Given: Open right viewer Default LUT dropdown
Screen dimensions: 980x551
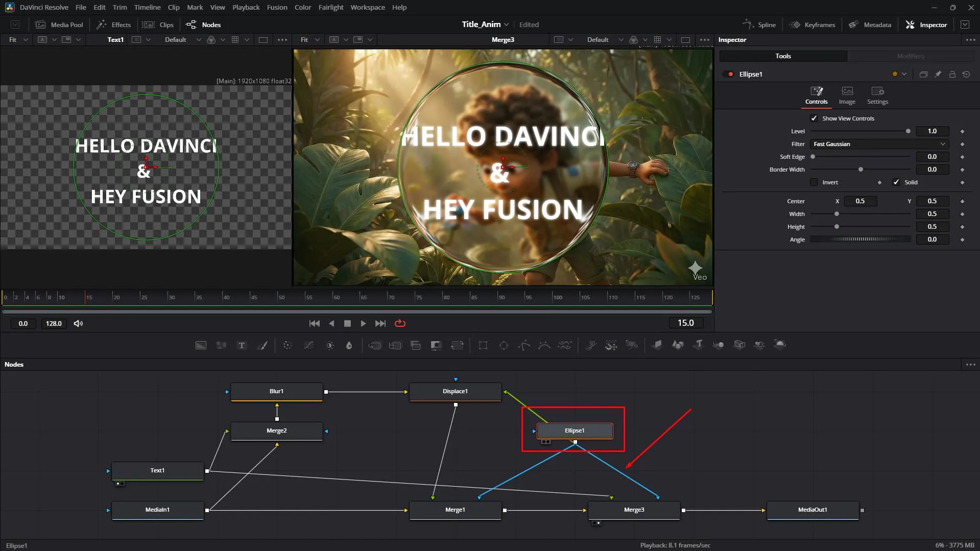Looking at the screenshot, I should tap(605, 39).
